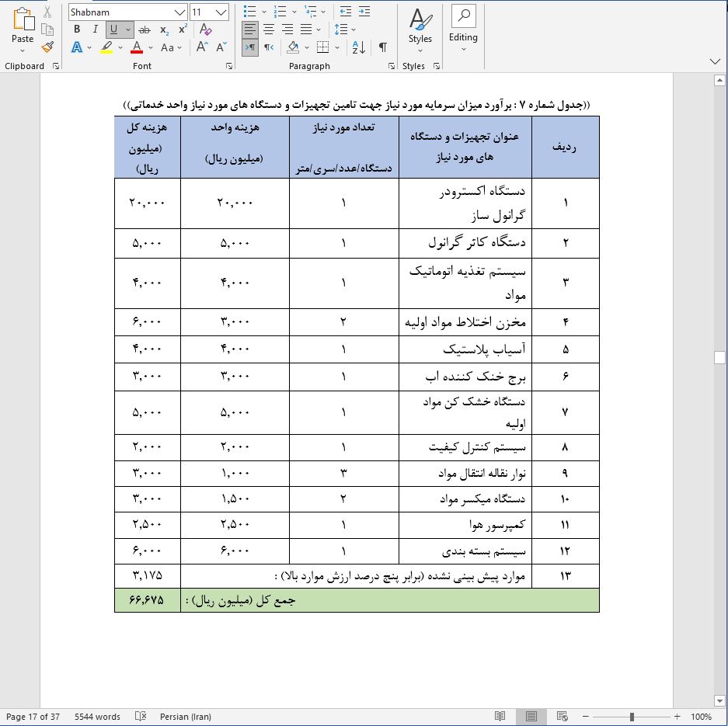This screenshot has height=726, width=728.
Task: Open the Paragraph settings dialog launcher
Action: (392, 66)
